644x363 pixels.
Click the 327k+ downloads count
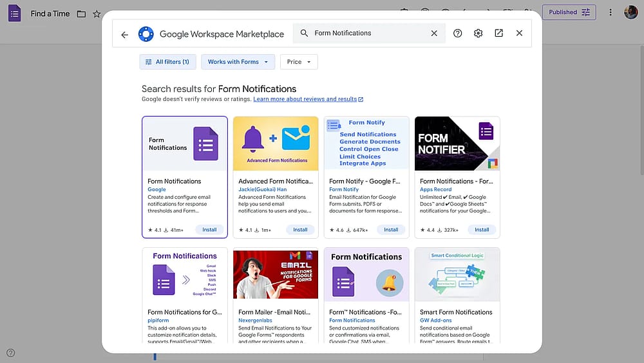448,230
